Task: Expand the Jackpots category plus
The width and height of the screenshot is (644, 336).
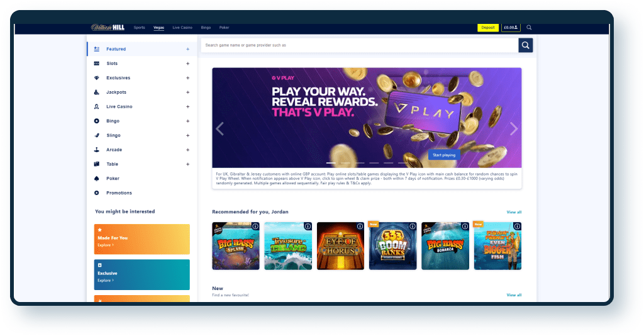Action: tap(187, 92)
